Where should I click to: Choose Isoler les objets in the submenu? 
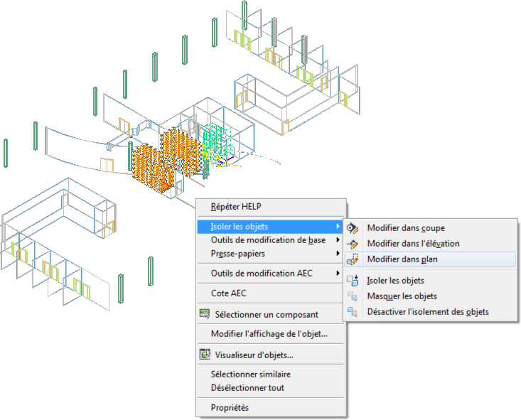pyautogui.click(x=430, y=281)
